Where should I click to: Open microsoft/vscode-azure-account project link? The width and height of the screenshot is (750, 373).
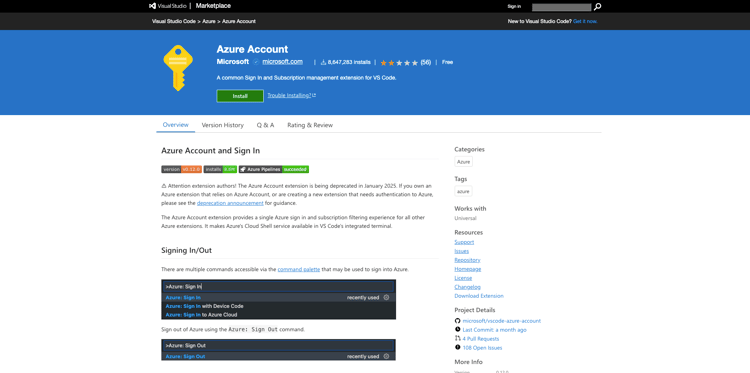coord(502,321)
